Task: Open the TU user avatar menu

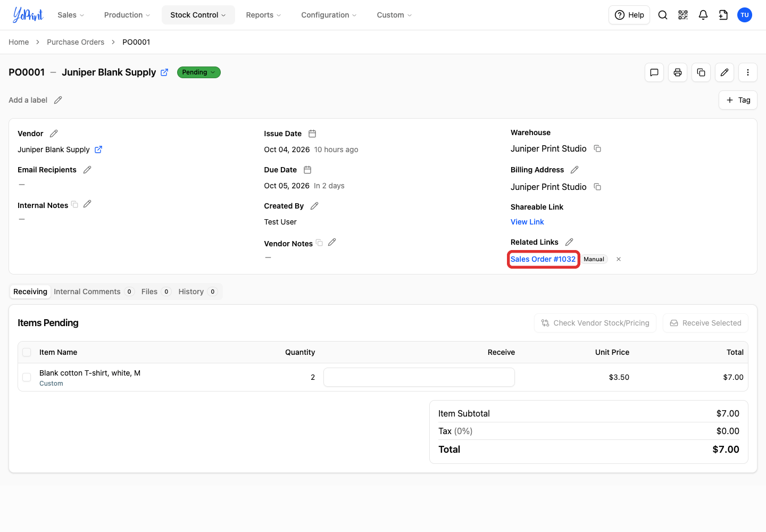Action: [x=745, y=15]
